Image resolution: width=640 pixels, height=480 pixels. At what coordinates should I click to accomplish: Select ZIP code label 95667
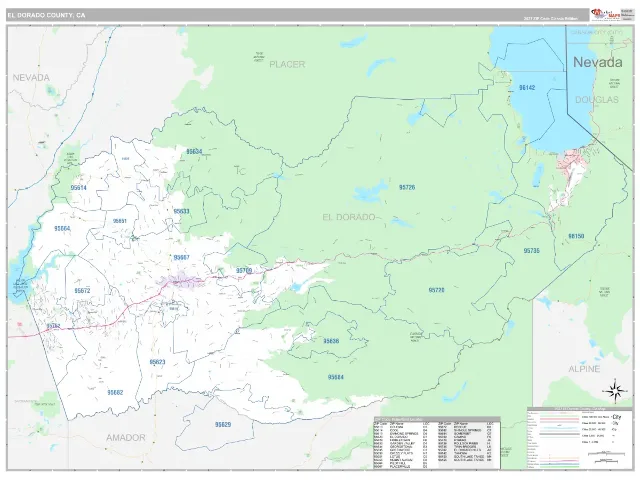[x=181, y=258]
